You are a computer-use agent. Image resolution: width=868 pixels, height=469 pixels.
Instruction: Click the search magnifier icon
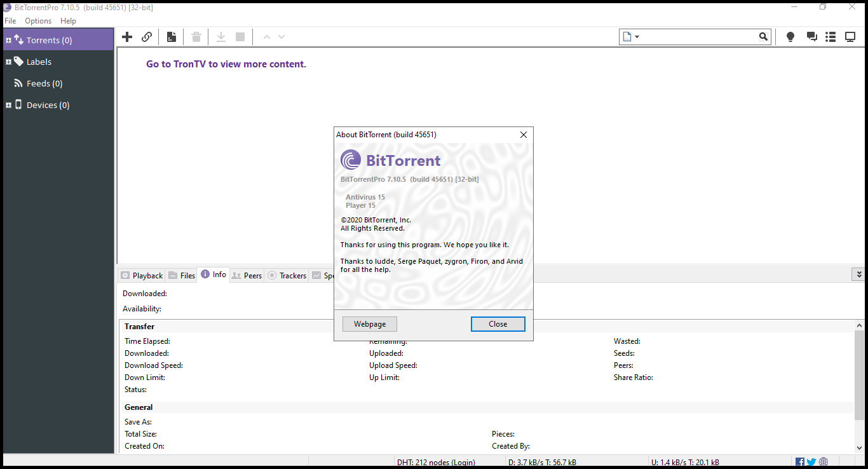click(763, 37)
